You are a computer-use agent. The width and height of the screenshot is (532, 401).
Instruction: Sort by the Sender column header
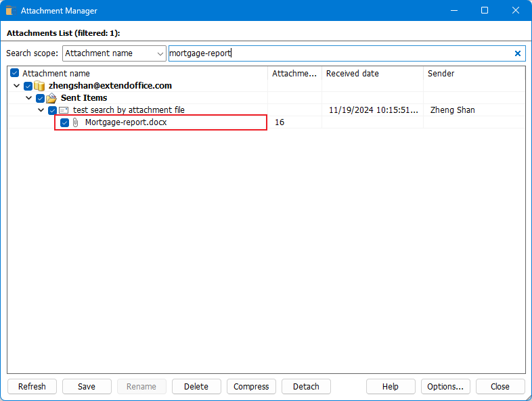pyautogui.click(x=474, y=73)
